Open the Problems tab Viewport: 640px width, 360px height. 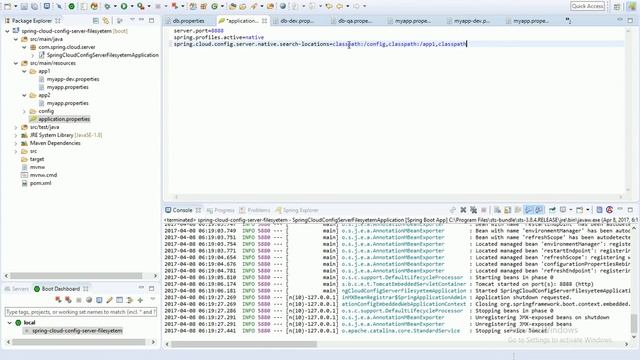click(x=255, y=210)
